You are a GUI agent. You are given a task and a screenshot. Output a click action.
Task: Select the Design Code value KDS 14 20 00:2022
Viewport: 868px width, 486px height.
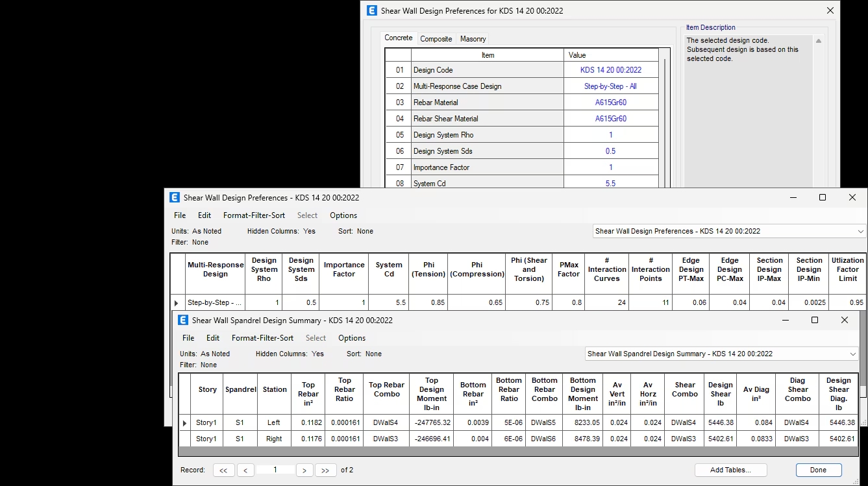pos(610,70)
